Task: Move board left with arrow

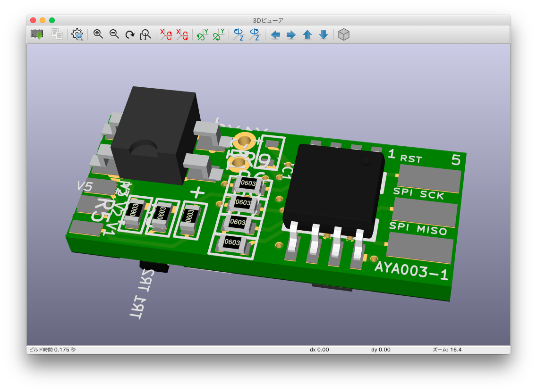Action: click(275, 34)
